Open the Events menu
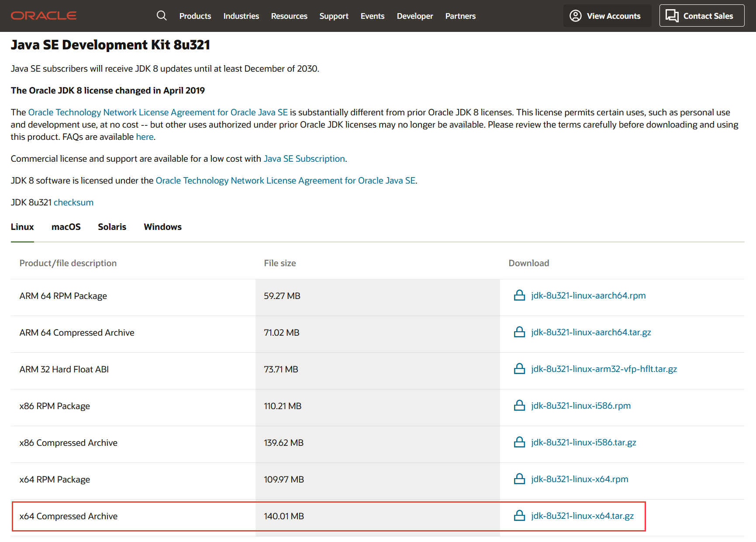The image size is (756, 542). click(373, 16)
